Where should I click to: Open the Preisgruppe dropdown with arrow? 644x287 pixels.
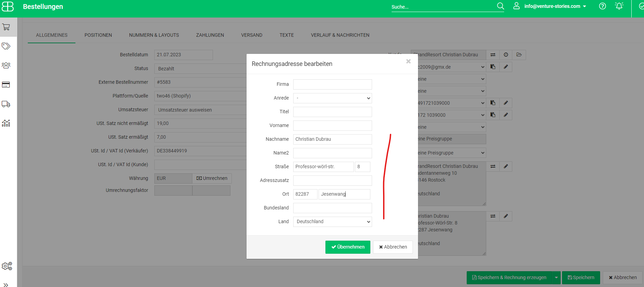coord(452,153)
